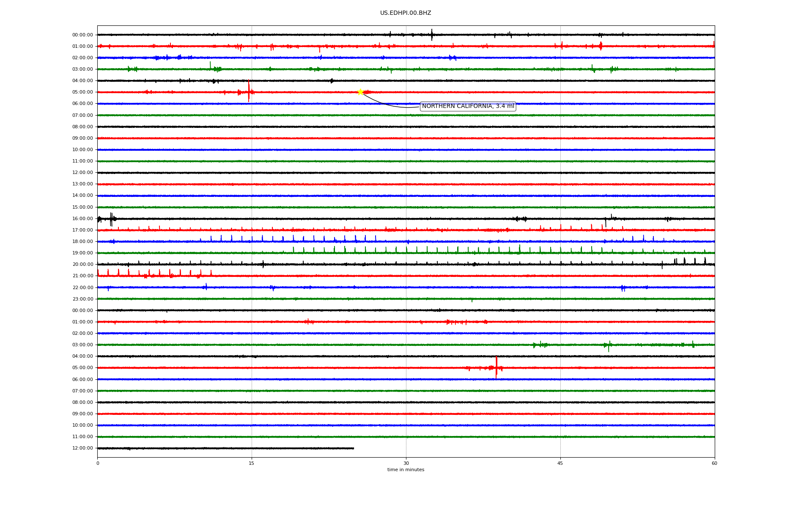The image size is (812, 508).
Task: Click the 0 tick label on x-axis
Action: [98, 463]
